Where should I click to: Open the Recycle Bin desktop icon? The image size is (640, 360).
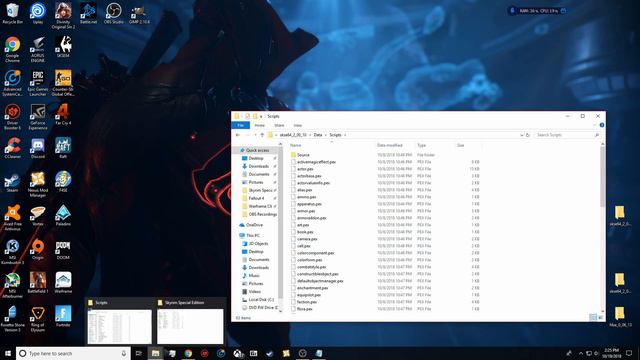point(13,13)
